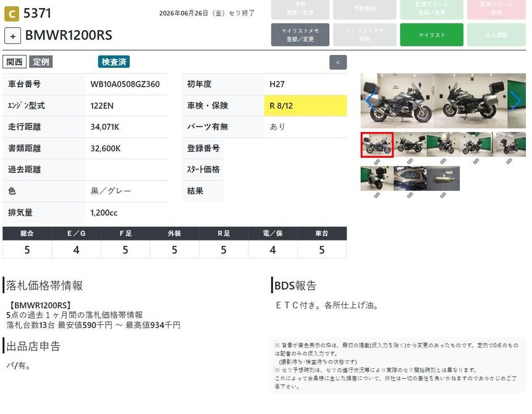Select fifth top-row rear-angle thumbnail
This screenshot has width=532, height=414.
tap(509, 145)
